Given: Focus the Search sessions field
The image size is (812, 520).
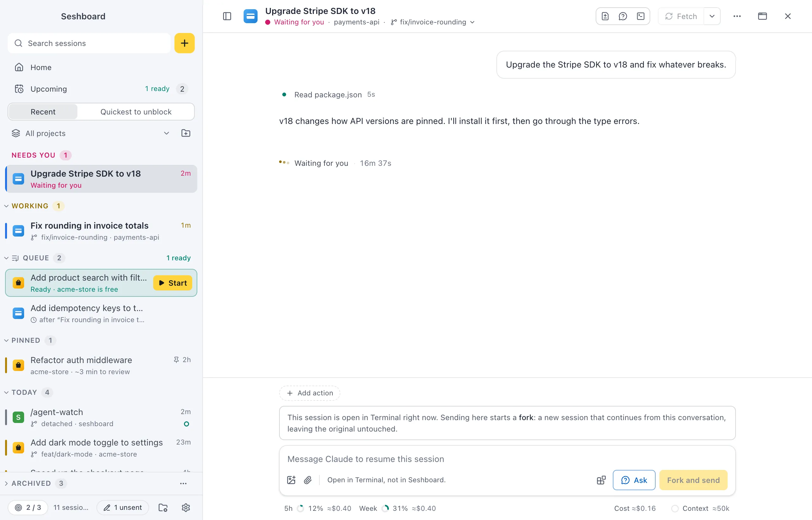Looking at the screenshot, I should point(89,43).
